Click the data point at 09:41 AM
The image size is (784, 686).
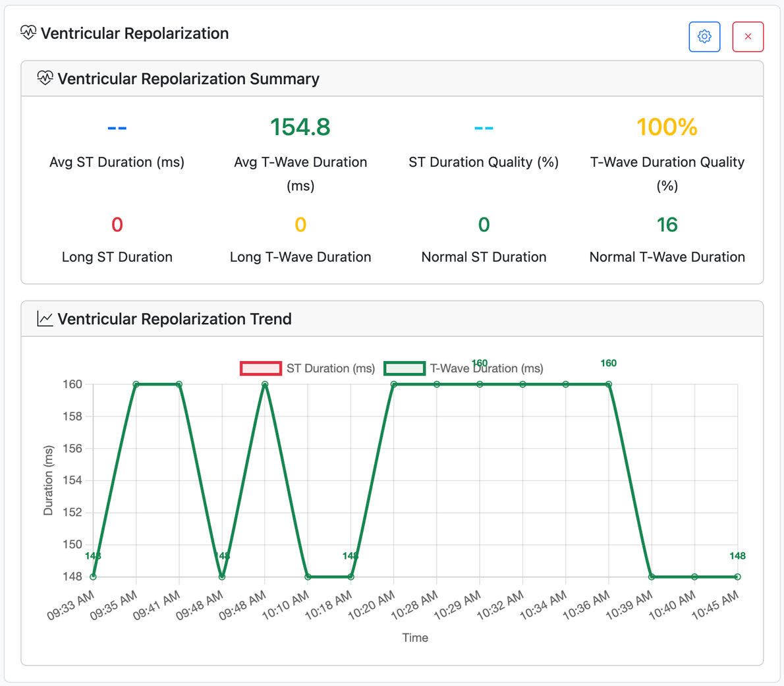[179, 384]
